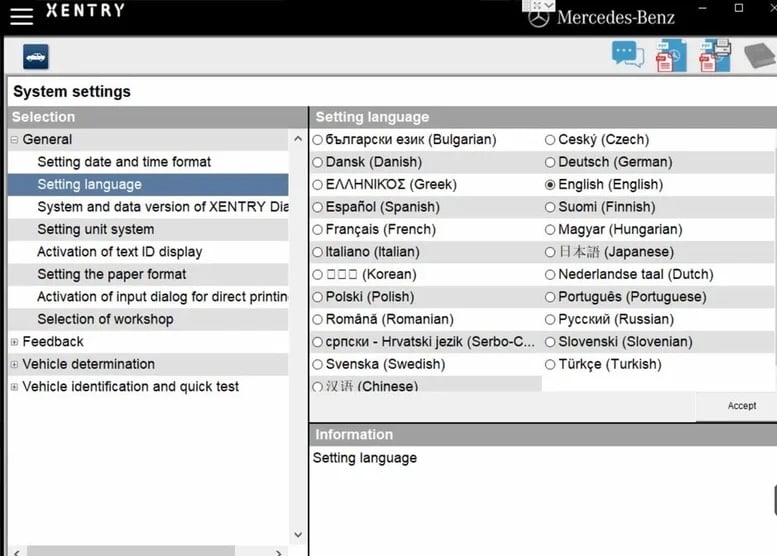Screen dimensions: 777x556
Task: Click the blue vehicle icon button
Action: 36,56
